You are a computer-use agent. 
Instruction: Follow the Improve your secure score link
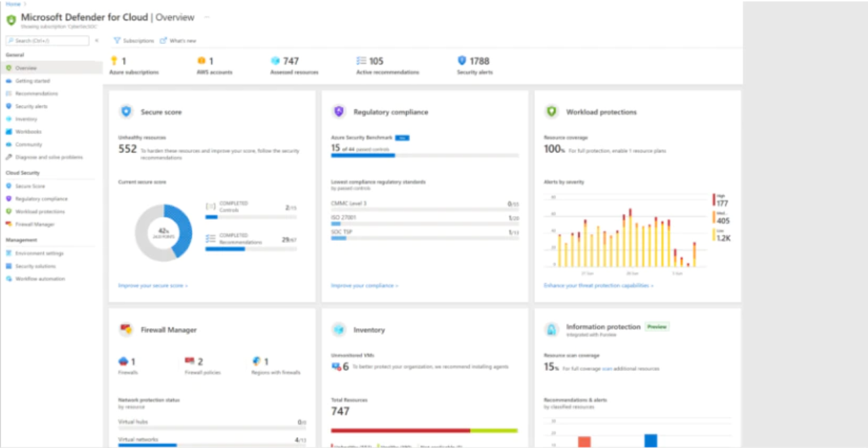[x=153, y=286]
